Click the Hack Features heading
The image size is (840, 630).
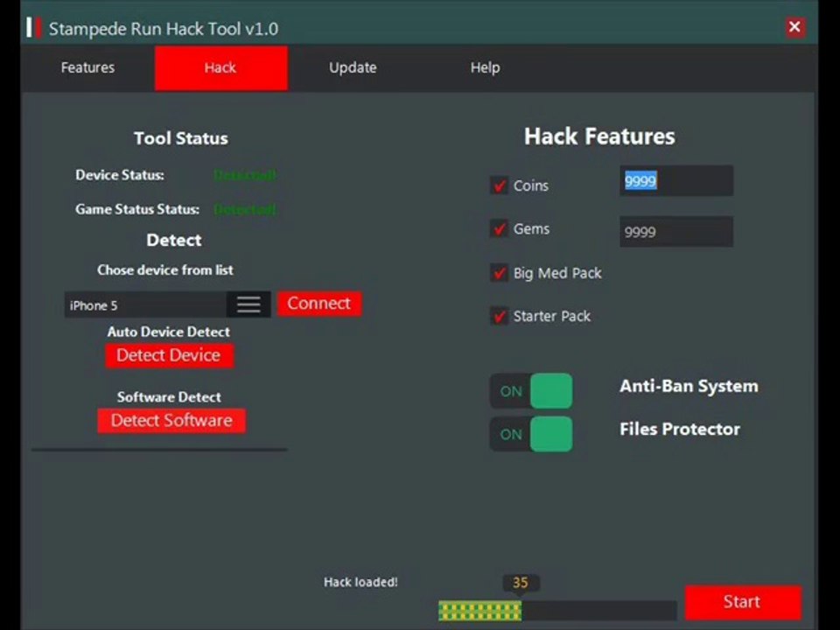pos(599,136)
